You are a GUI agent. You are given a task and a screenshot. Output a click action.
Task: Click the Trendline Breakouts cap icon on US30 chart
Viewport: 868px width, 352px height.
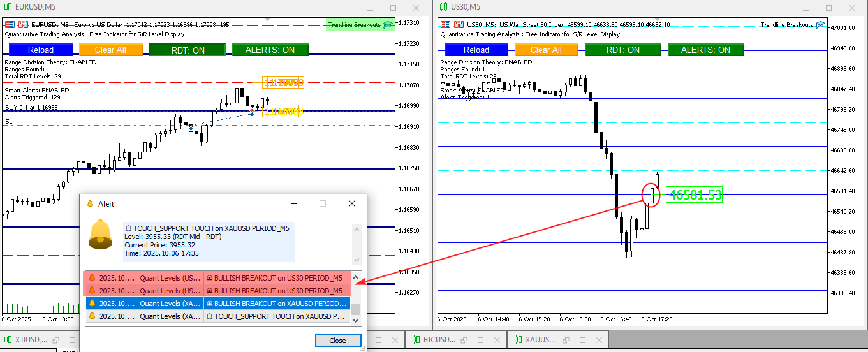pyautogui.click(x=820, y=25)
